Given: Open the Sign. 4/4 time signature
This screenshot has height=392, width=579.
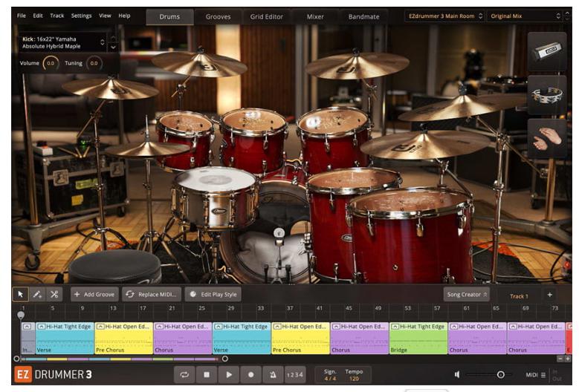Looking at the screenshot, I should click(330, 375).
